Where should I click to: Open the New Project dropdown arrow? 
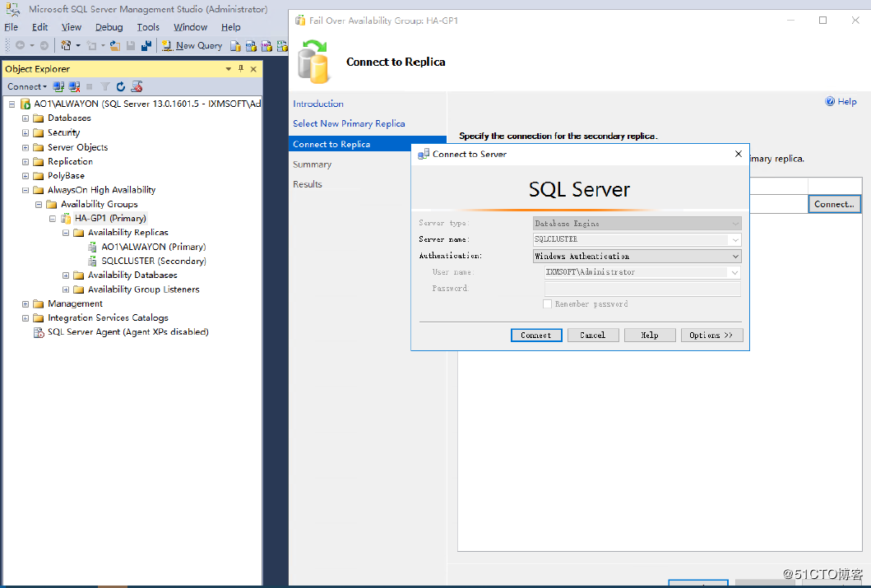pyautogui.click(x=78, y=45)
